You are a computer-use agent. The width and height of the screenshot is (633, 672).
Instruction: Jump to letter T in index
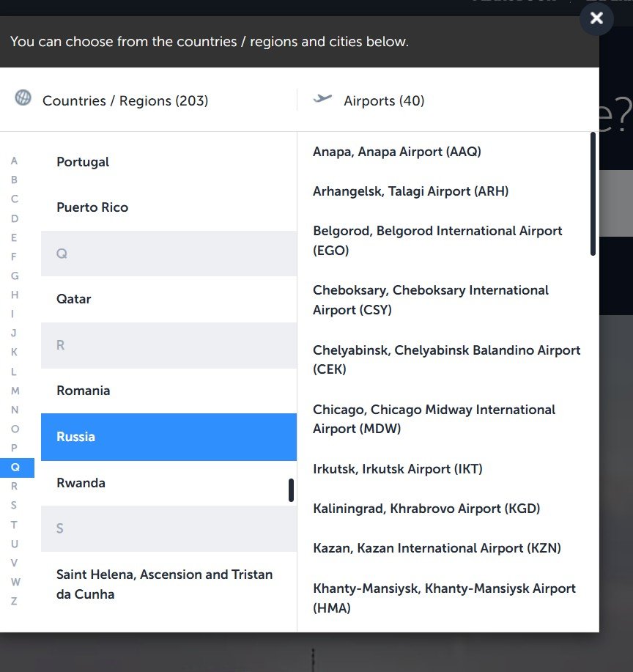pyautogui.click(x=14, y=525)
